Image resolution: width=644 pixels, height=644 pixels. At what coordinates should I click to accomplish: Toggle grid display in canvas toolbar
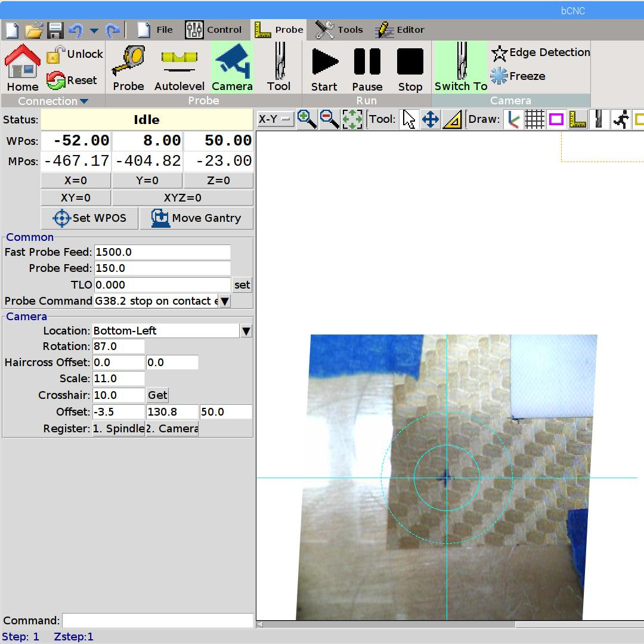pos(534,119)
